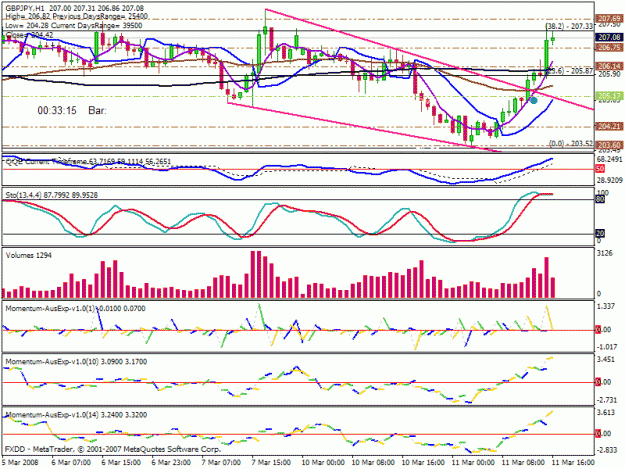Click the 'Close= 204.42' label
Screen dimensions: 625x469
coord(29,35)
